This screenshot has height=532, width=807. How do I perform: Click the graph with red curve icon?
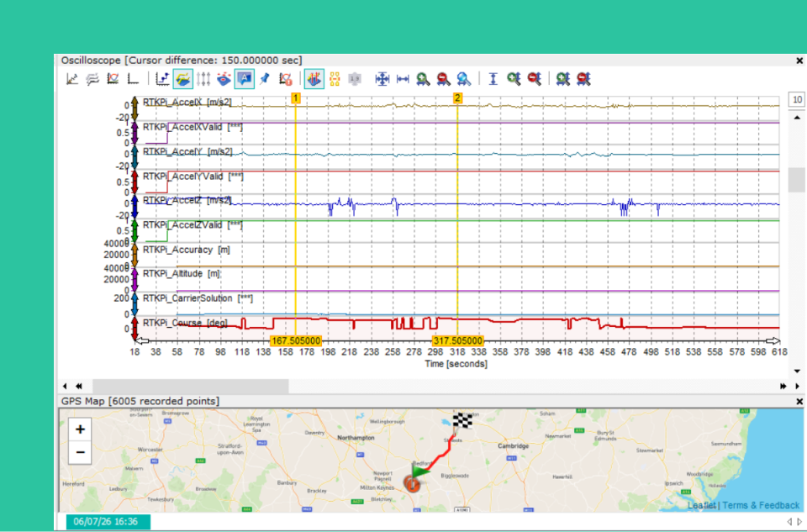[113, 79]
